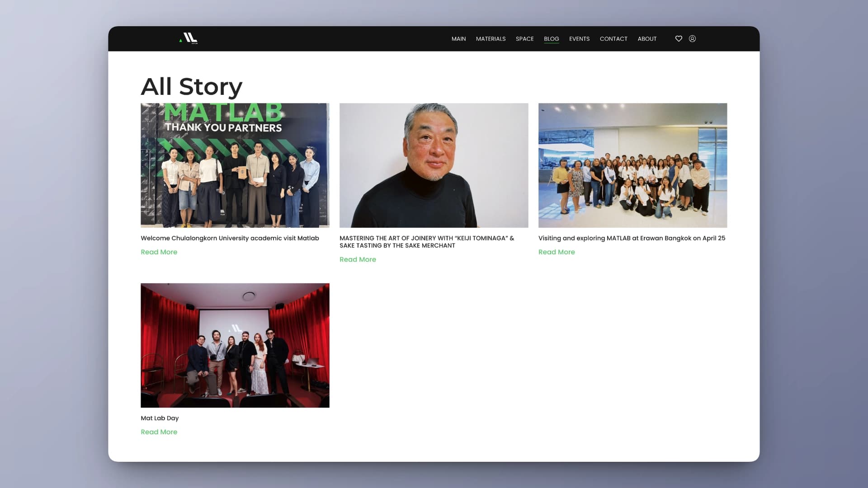View the ABOUT page

click(647, 39)
